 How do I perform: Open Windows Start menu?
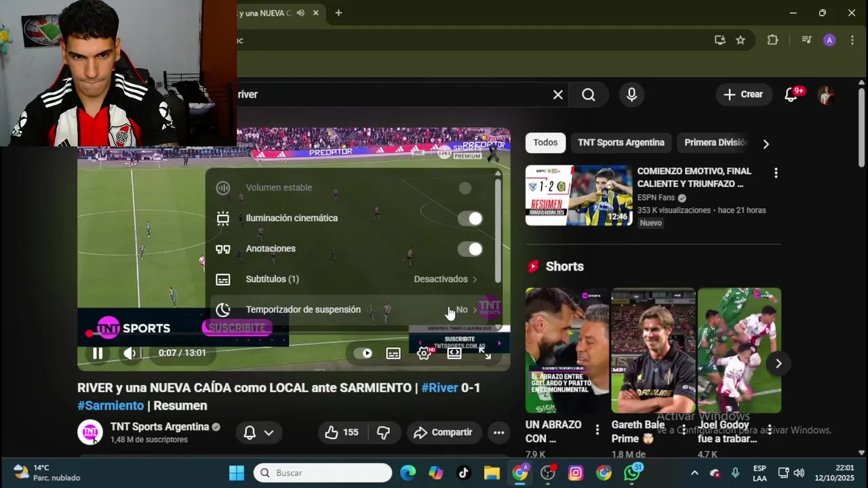[237, 473]
